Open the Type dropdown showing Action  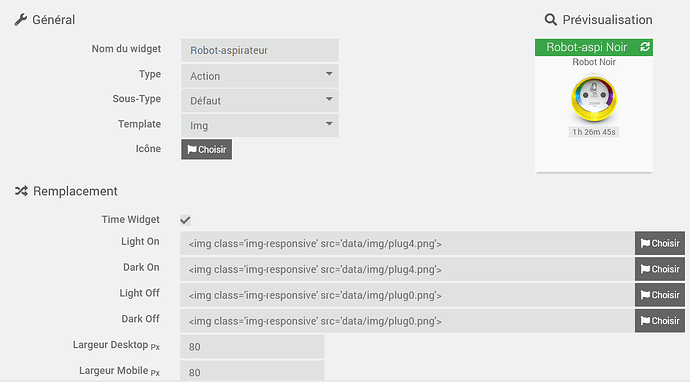pos(260,76)
